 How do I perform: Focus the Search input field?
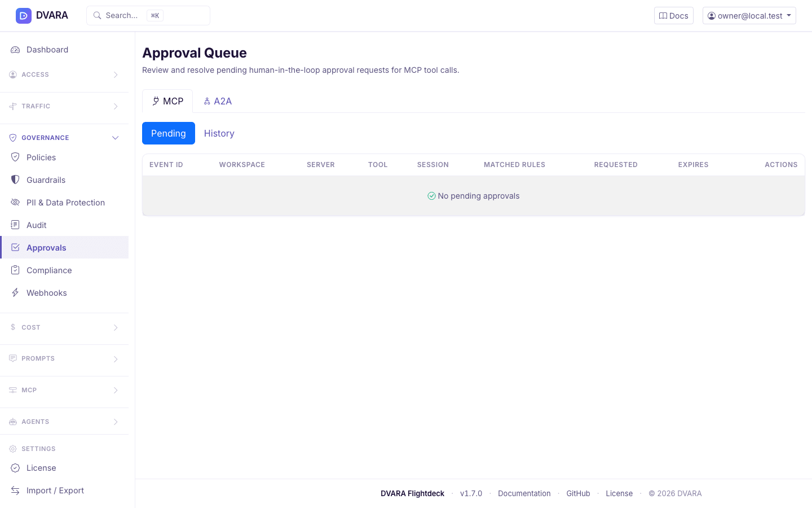pyautogui.click(x=148, y=16)
